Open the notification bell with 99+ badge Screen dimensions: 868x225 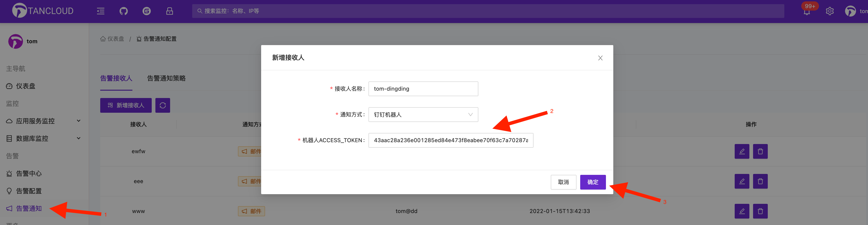(807, 12)
